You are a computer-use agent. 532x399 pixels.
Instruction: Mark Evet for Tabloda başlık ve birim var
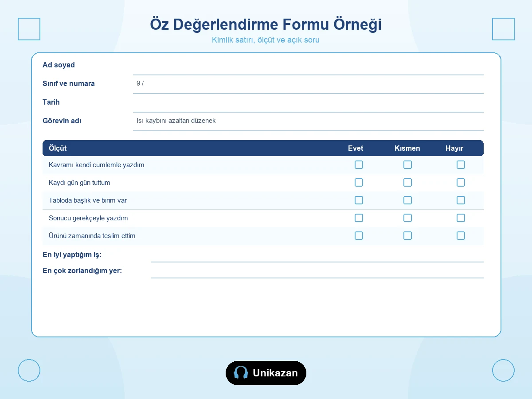pyautogui.click(x=359, y=200)
